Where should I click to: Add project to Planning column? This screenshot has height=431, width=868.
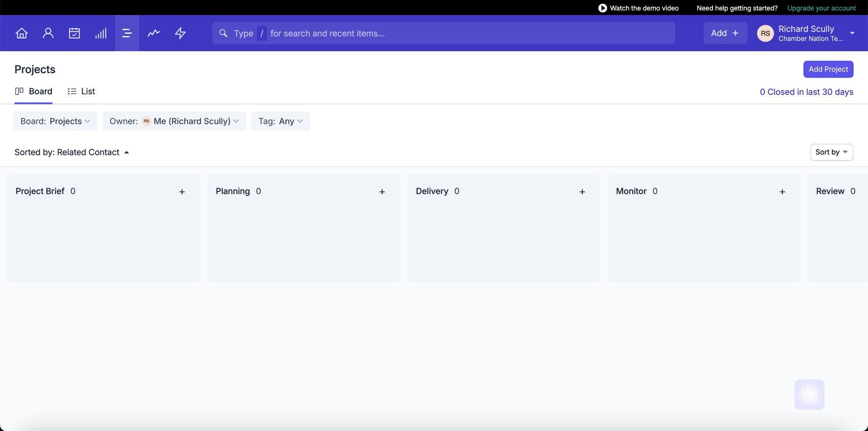tap(382, 192)
